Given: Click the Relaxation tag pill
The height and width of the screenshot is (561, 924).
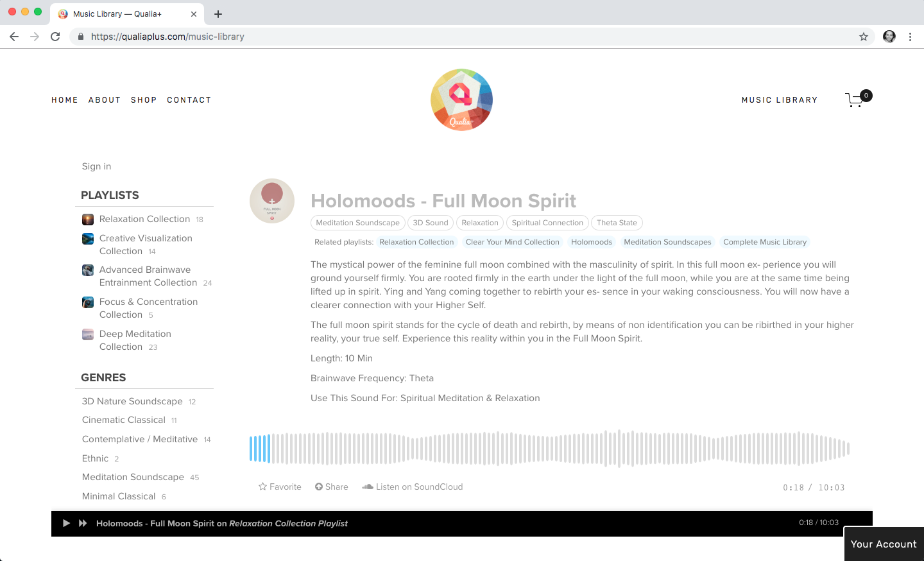Looking at the screenshot, I should click(x=480, y=223).
